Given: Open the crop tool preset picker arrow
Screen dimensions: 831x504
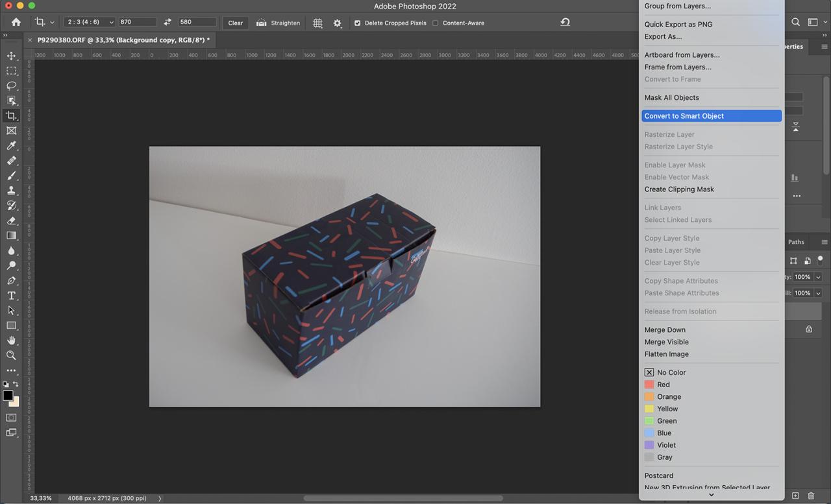Looking at the screenshot, I should [52, 23].
